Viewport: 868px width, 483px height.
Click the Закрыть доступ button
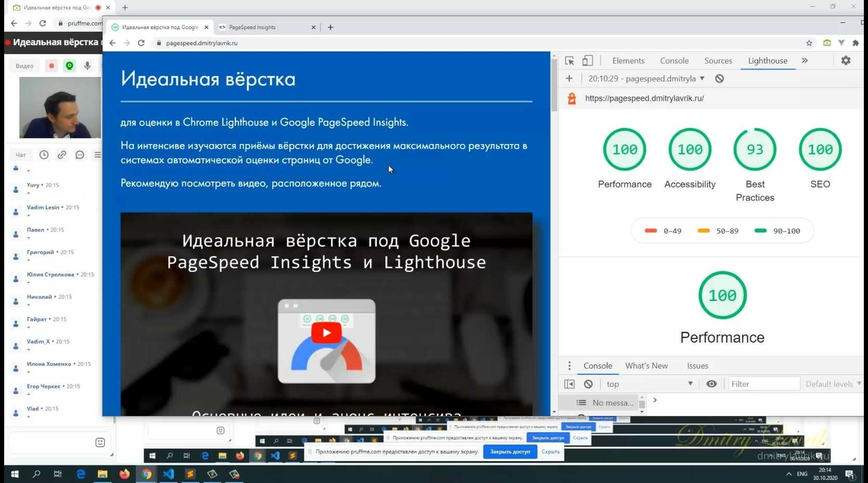point(510,452)
